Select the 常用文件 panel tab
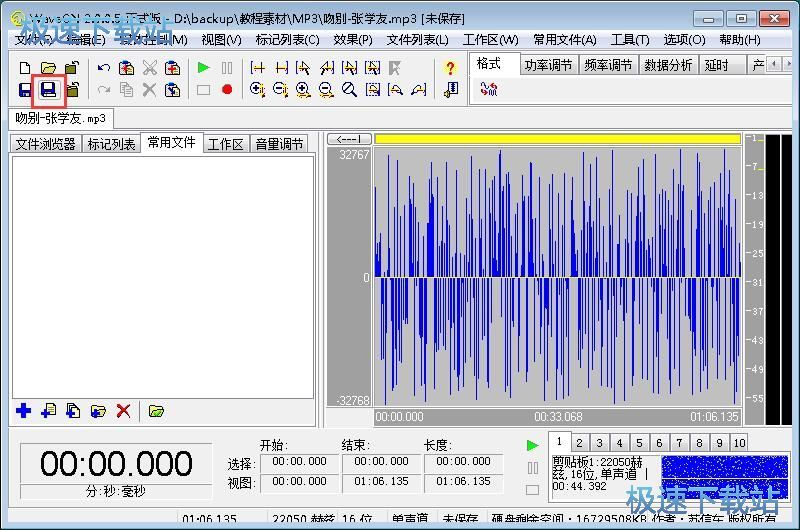This screenshot has width=800, height=530. pos(171,142)
